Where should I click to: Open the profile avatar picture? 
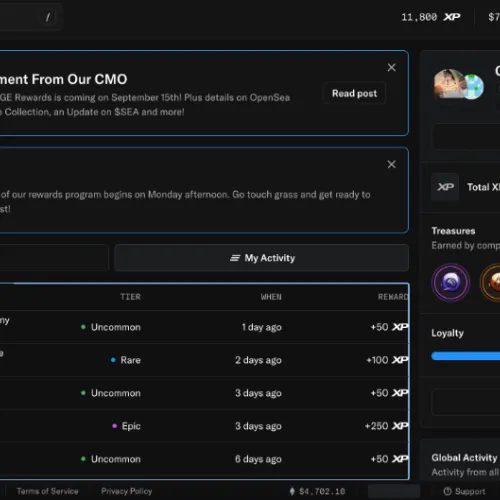[449, 84]
